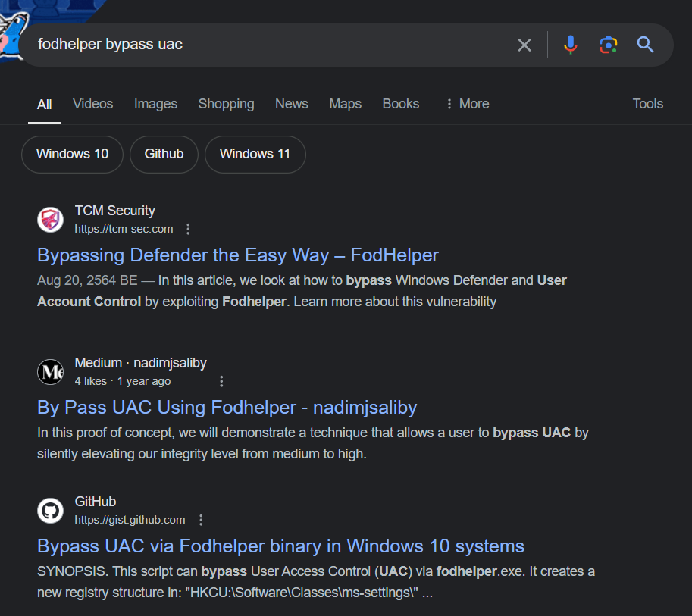The image size is (692, 616).
Task: Start voice search with the microphone icon
Action: pos(571,45)
